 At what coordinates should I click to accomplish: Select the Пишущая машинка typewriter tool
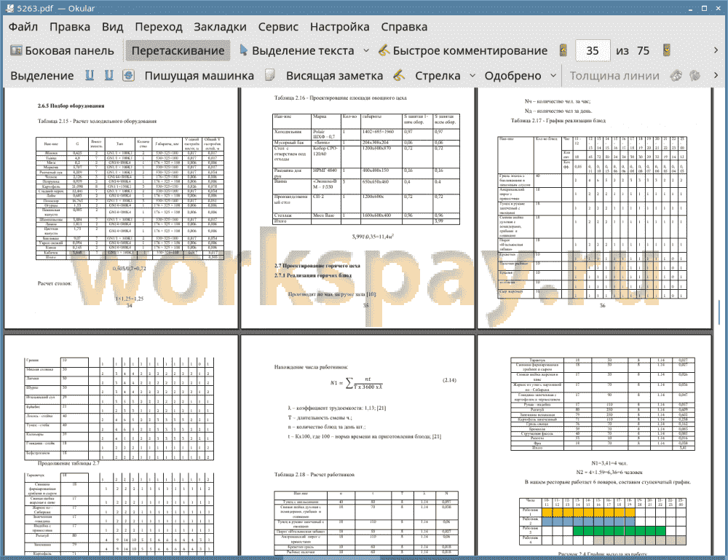click(x=199, y=76)
